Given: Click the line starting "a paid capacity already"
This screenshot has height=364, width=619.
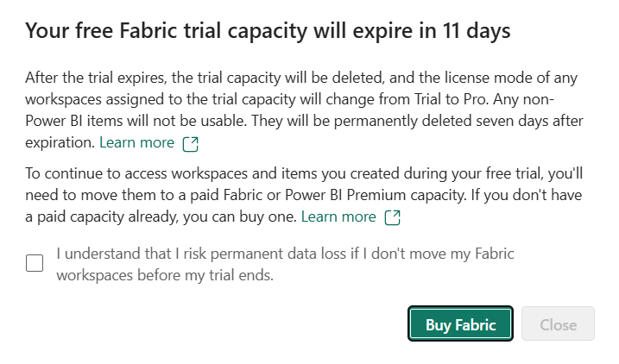Looking at the screenshot, I should [x=161, y=217].
